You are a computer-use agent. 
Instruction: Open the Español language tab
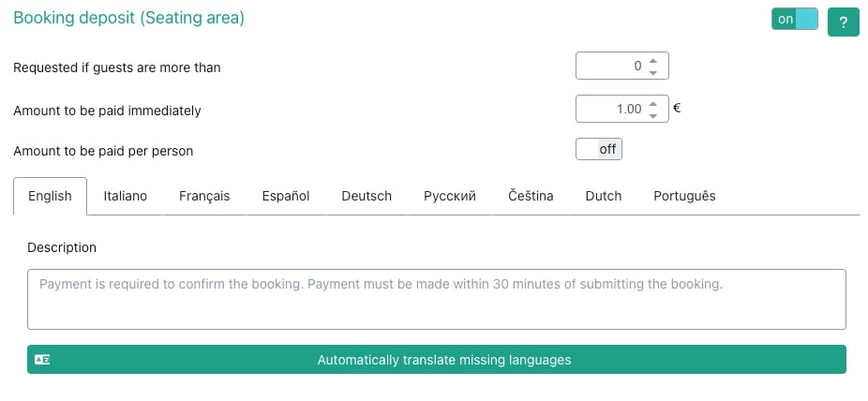286,196
